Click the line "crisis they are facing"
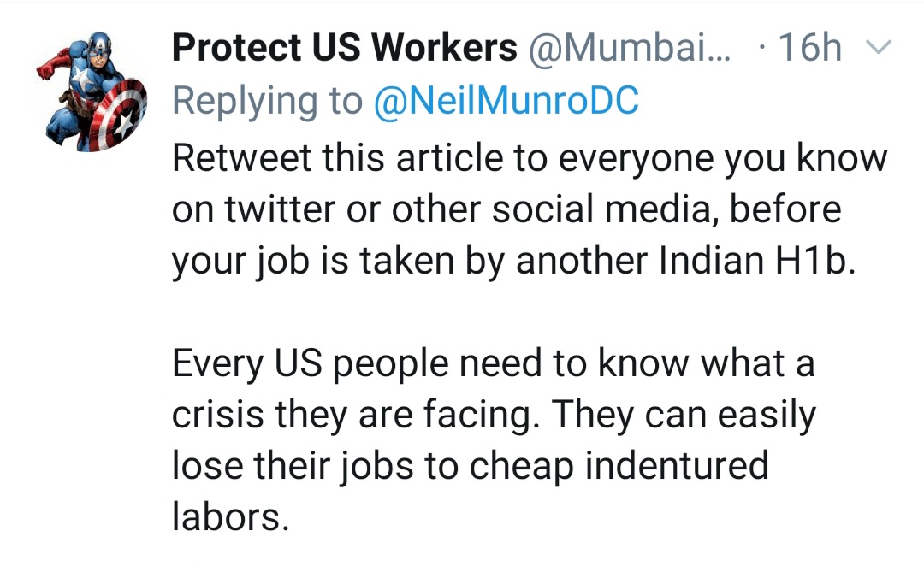This screenshot has height=566, width=924. pyautogui.click(x=494, y=416)
